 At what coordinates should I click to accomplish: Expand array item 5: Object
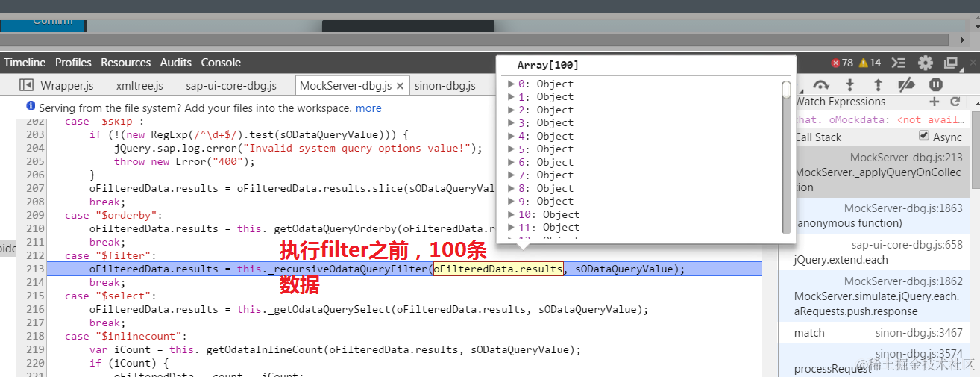tap(511, 149)
